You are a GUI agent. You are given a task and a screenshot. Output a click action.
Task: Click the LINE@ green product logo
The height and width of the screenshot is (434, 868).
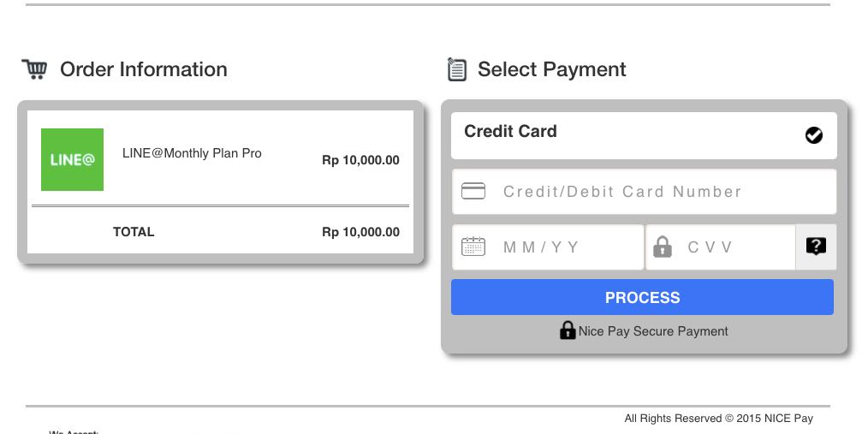click(73, 159)
